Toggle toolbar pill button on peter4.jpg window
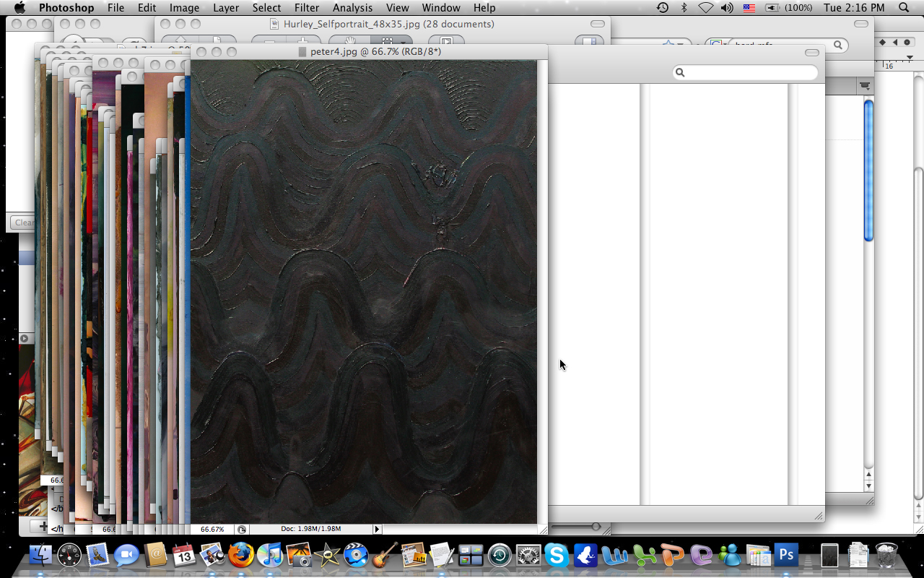 click(812, 52)
